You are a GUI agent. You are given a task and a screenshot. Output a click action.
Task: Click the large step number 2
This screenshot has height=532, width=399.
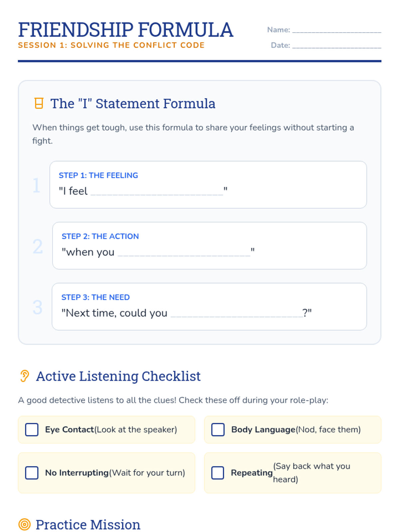click(x=38, y=246)
